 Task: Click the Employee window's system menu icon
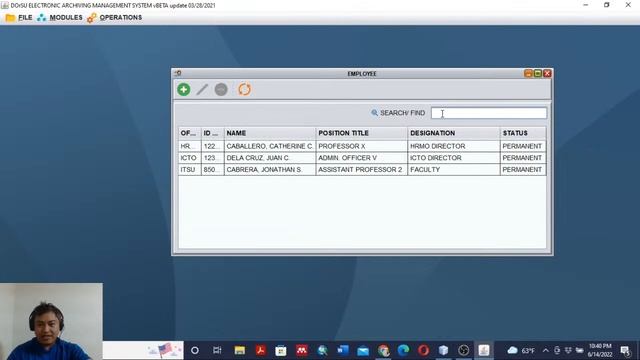tap(178, 73)
